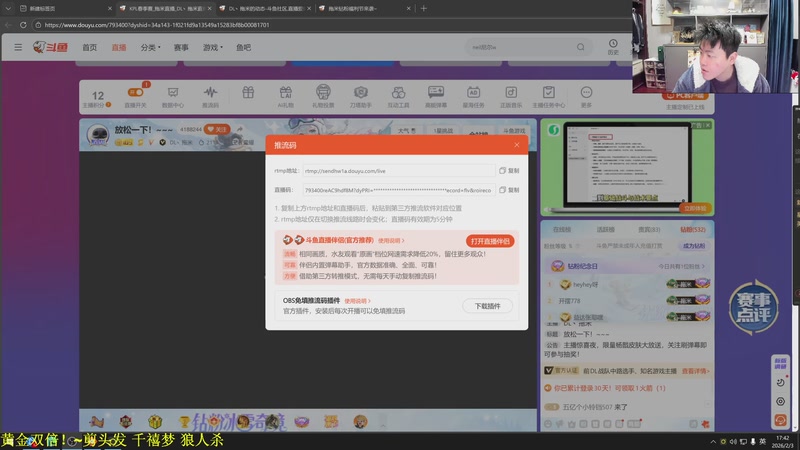Expand the 游戏 games dropdown
Viewport: 800px width, 450px height.
pos(213,47)
